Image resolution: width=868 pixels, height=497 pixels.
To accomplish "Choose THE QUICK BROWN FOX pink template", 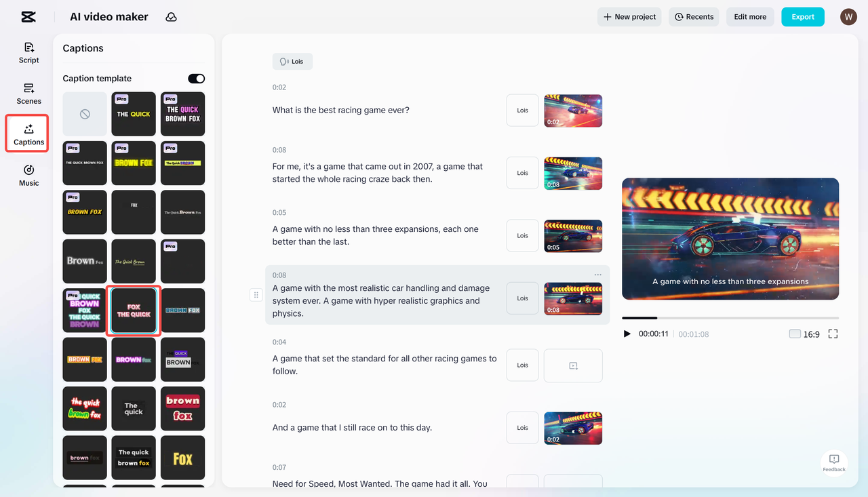I will point(182,114).
